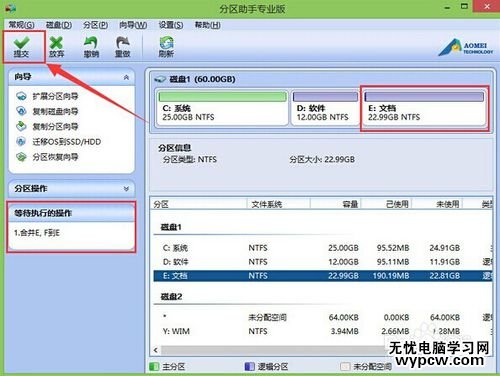Click the app icon in title bar

(10, 8)
